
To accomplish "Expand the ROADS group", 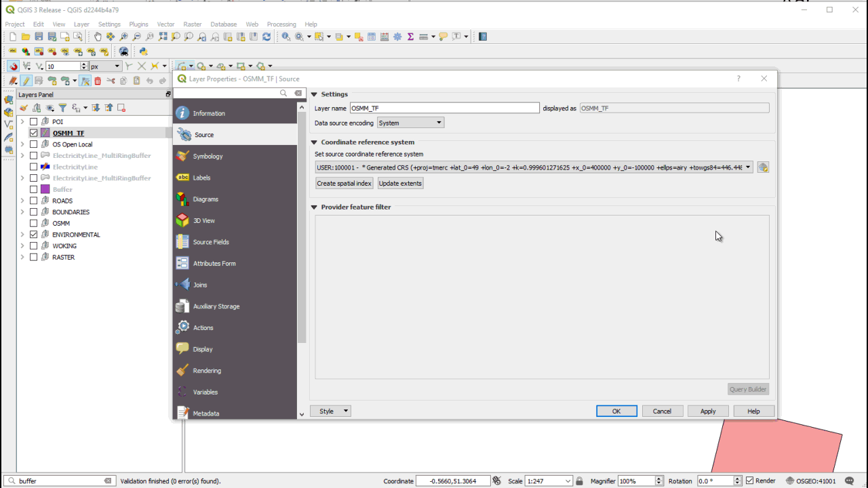I will click(x=22, y=201).
